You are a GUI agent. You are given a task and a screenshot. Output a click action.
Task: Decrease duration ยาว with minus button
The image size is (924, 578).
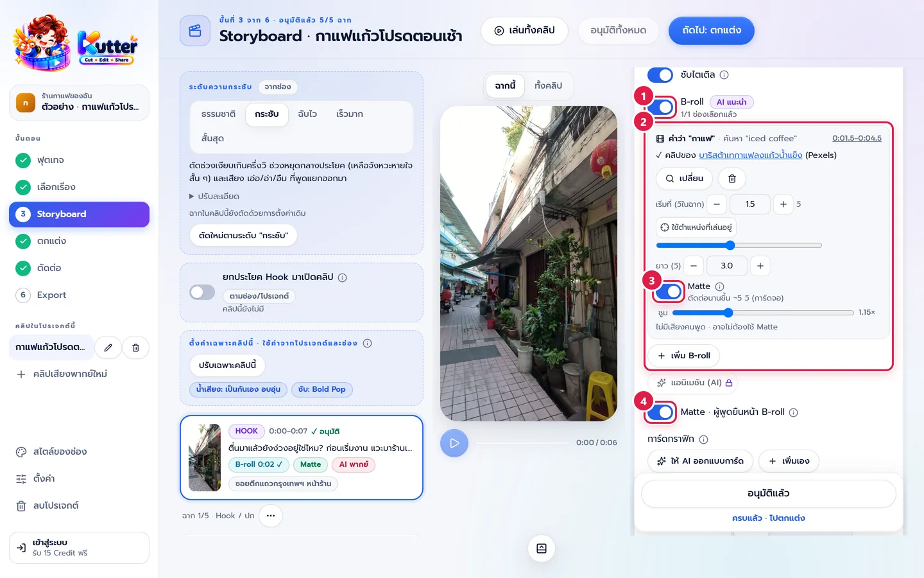click(x=694, y=266)
